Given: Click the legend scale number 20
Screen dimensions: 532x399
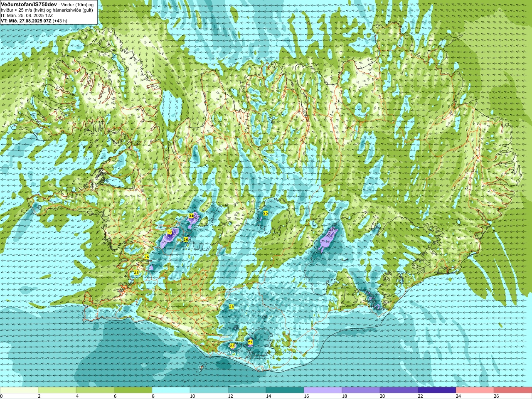Looking at the screenshot, I should [x=382, y=396].
